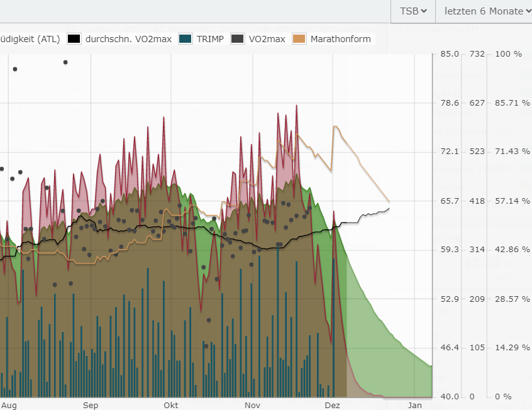The image size is (532, 410).
Task: Select the 'Aug' label on the x-axis
Action: (x=9, y=406)
